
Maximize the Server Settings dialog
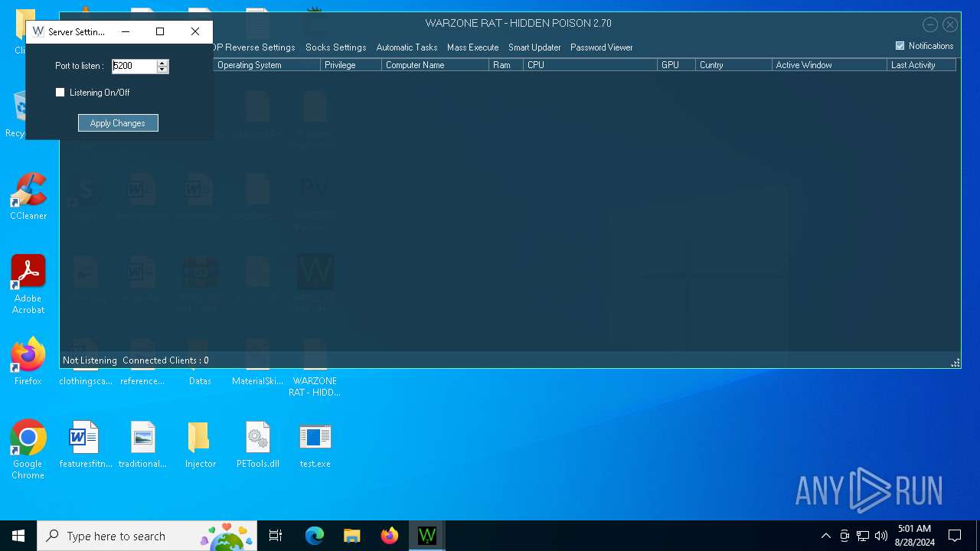(x=160, y=31)
